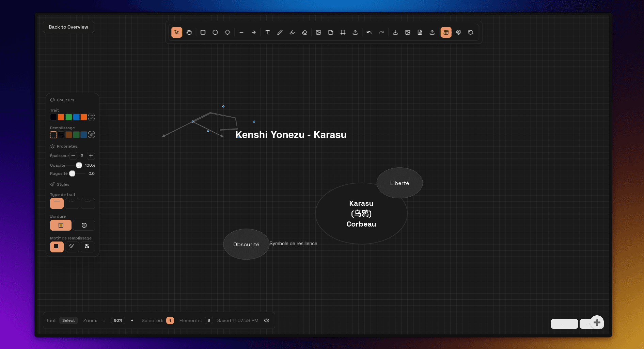Pick the green Trait stroke swatch

(x=68, y=117)
